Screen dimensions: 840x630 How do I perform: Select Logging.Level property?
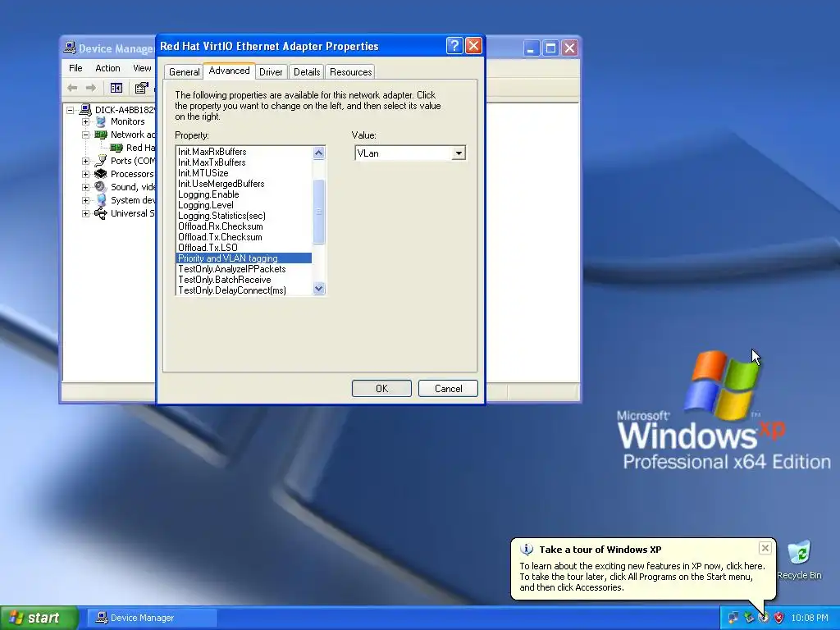(x=244, y=205)
